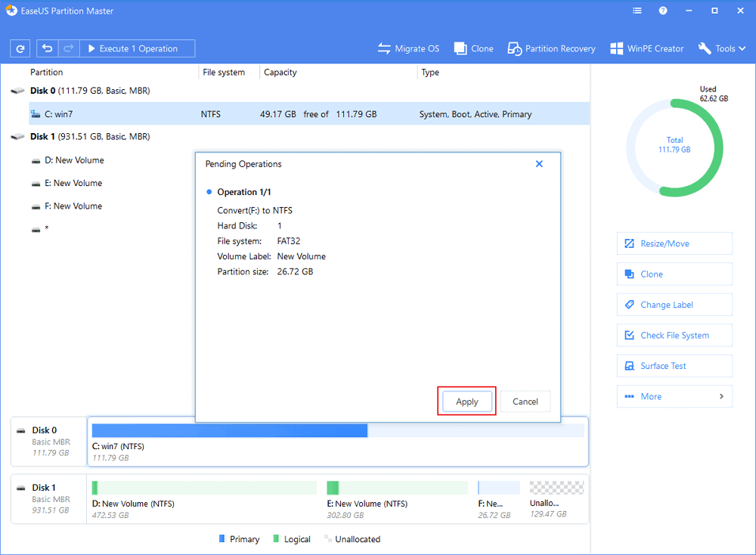Viewport: 756px width, 555px height.
Task: Click the Check File System checkbox icon
Action: click(629, 335)
